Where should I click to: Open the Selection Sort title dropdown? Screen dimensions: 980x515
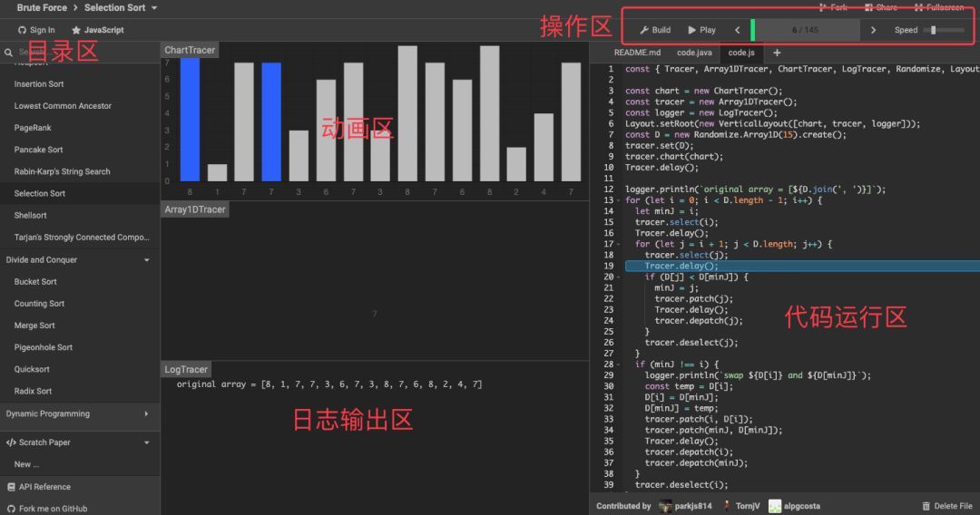tap(121, 7)
